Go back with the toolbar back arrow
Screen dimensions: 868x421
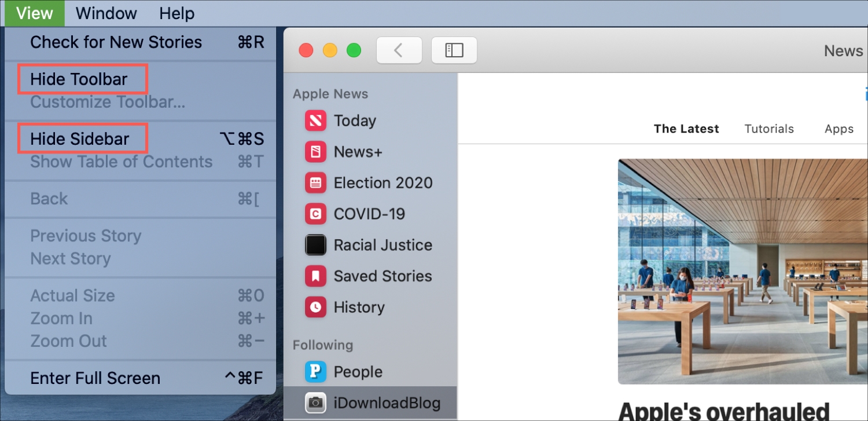click(x=398, y=50)
